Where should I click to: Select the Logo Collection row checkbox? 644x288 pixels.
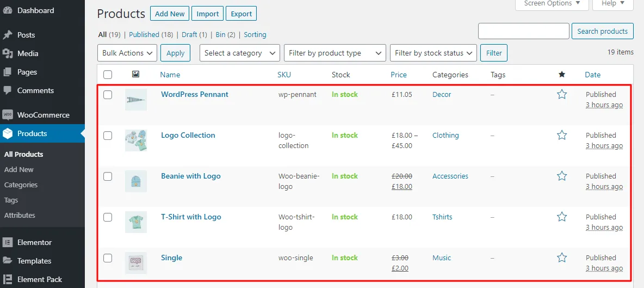(x=108, y=136)
